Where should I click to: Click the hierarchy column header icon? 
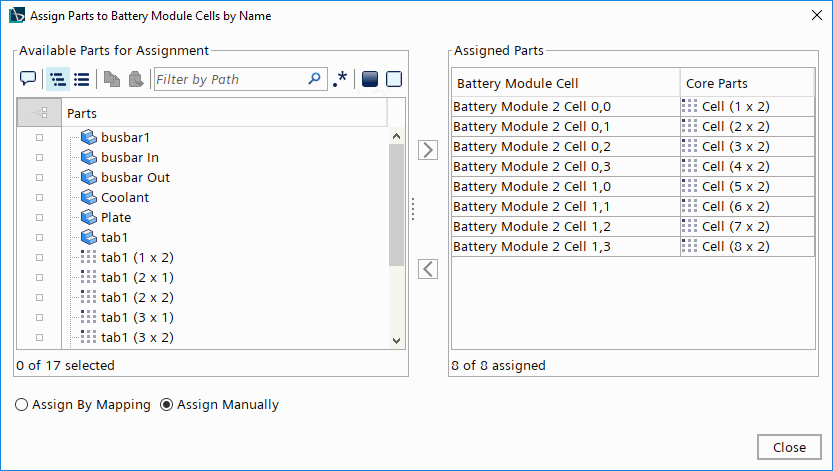click(40, 113)
